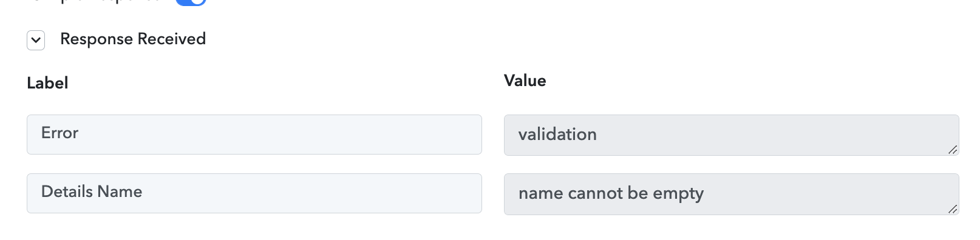Image resolution: width=980 pixels, height=240 pixels.
Task: Grab the 'name cannot be empty' resize handle
Action: coord(953,209)
